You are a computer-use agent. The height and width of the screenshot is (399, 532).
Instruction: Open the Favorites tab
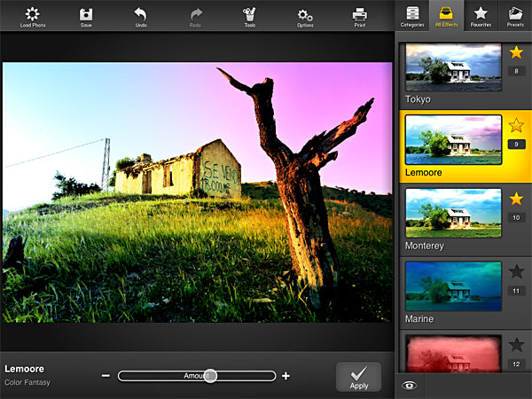coord(481,16)
